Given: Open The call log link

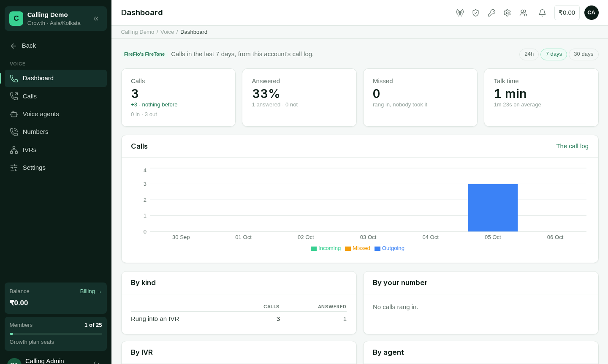Looking at the screenshot, I should (572, 146).
